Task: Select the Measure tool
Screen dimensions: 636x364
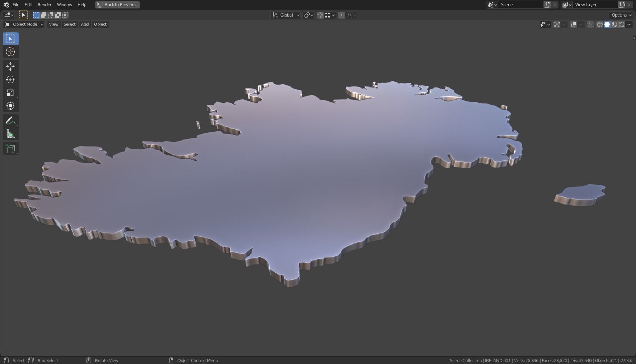Action: (11, 134)
